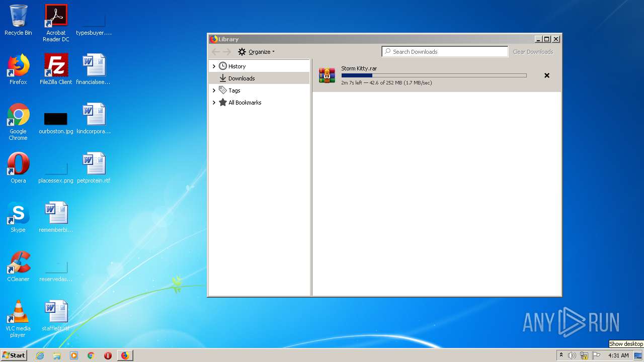Open Windows Explorer from taskbar
This screenshot has height=362, width=644.
tap(57, 355)
